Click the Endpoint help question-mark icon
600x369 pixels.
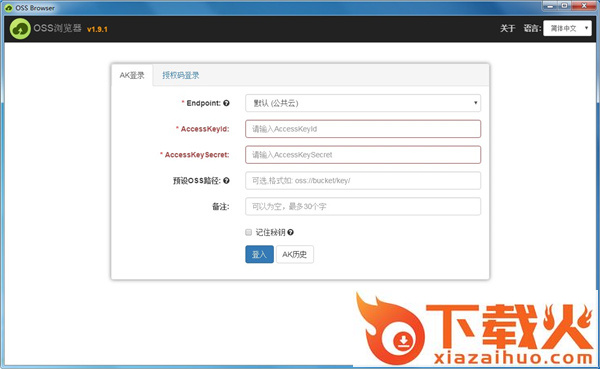[227, 103]
